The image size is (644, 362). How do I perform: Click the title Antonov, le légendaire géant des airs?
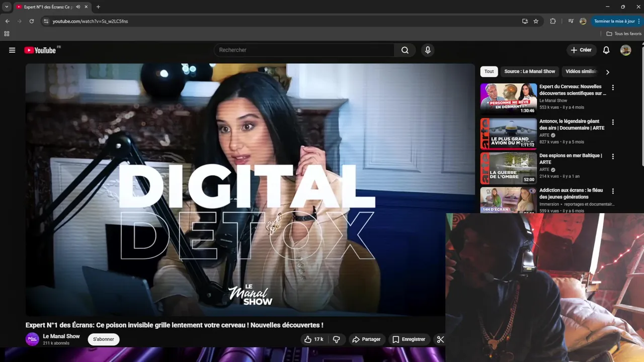[x=572, y=125]
